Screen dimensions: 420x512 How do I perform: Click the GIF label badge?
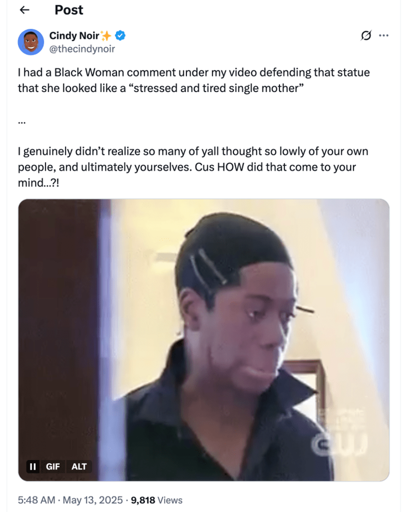click(53, 466)
